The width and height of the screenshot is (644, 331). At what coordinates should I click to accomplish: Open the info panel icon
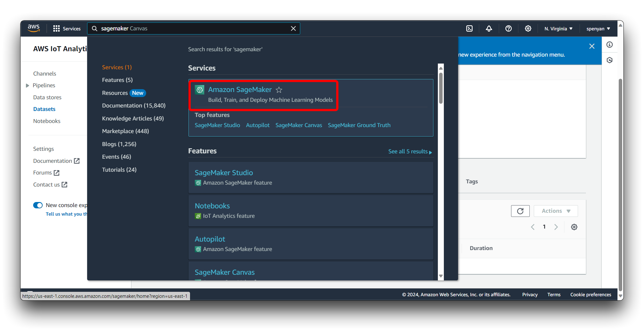610,45
